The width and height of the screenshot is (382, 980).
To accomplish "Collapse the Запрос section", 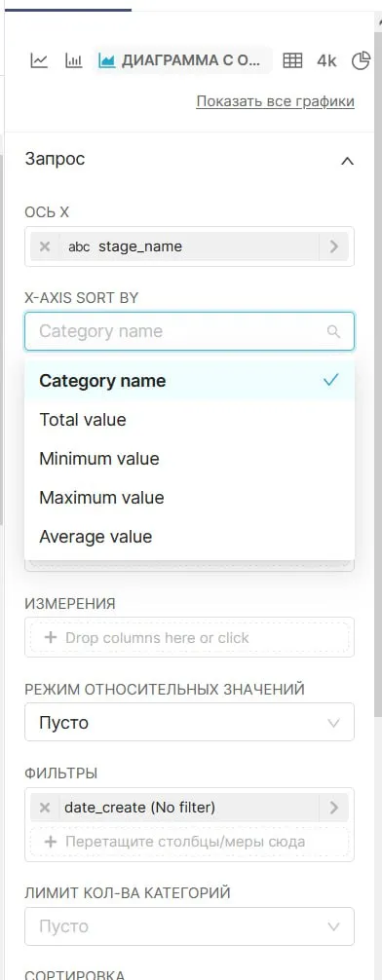I will click(347, 161).
